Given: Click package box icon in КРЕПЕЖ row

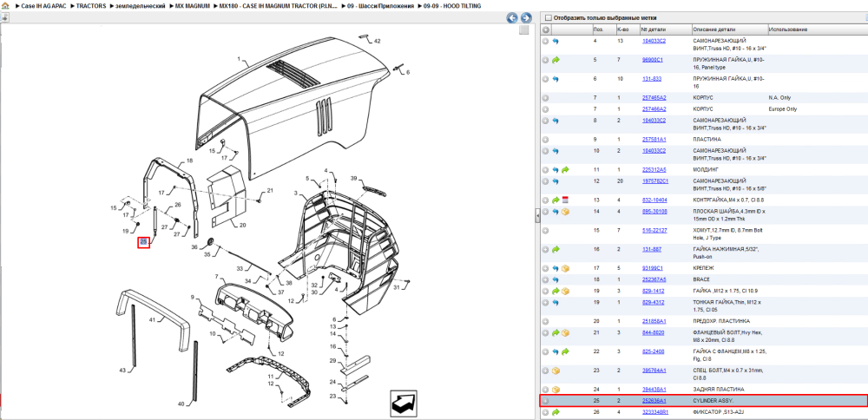Looking at the screenshot, I should click(x=565, y=268).
